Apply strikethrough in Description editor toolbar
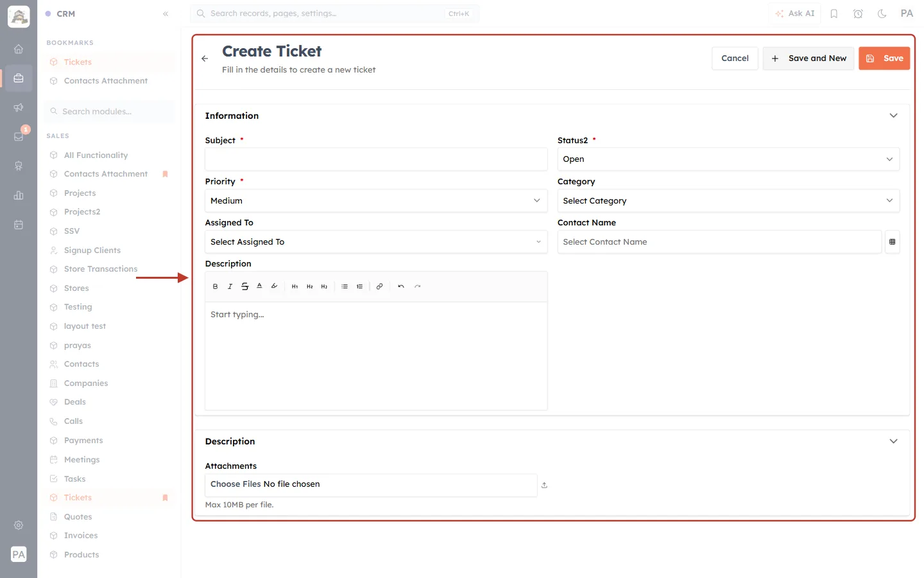Image resolution: width=924 pixels, height=578 pixels. pos(244,286)
